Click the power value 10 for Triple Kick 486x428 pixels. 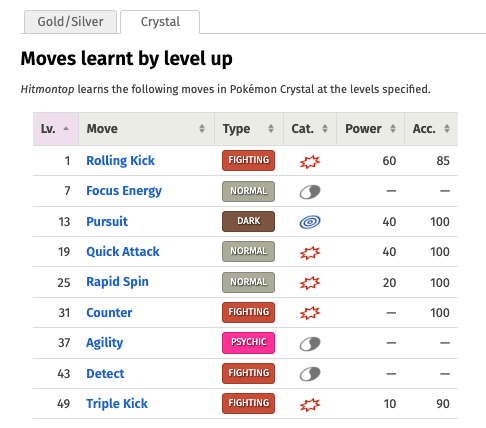coord(390,404)
